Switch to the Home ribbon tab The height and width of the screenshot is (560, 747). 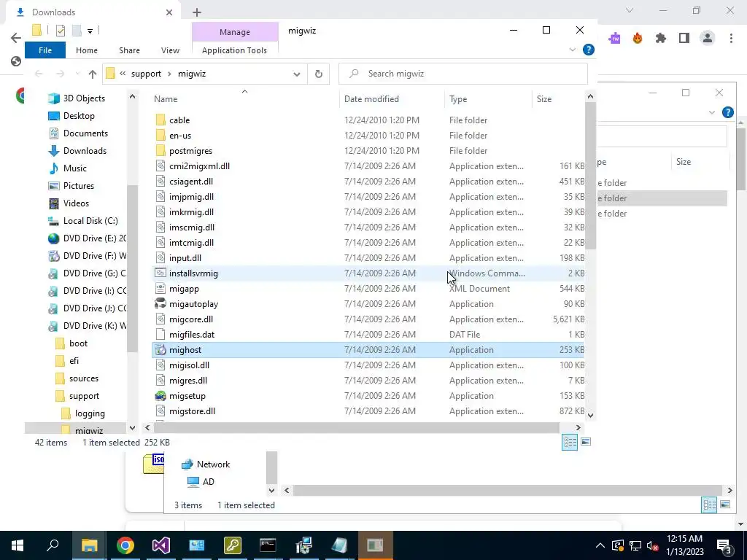(x=86, y=50)
